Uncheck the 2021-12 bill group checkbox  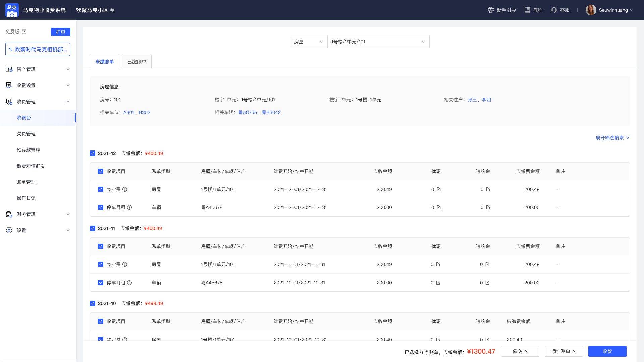tap(93, 153)
